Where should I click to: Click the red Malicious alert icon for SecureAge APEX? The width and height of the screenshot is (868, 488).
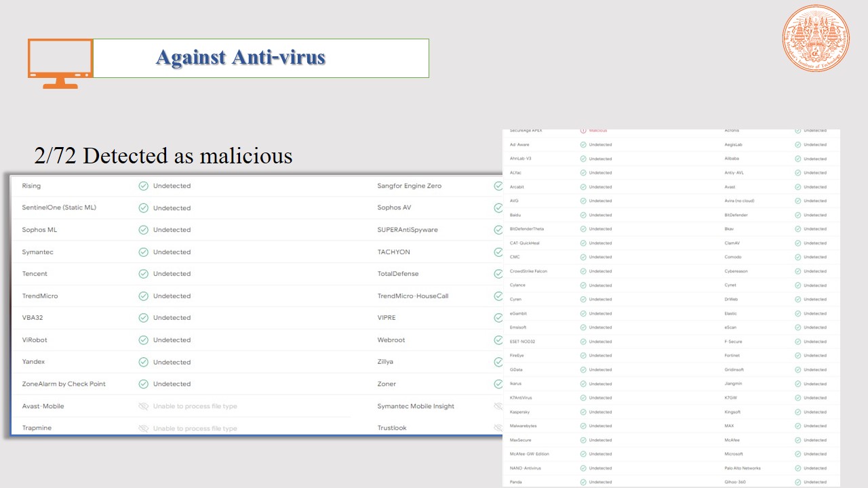[583, 130]
